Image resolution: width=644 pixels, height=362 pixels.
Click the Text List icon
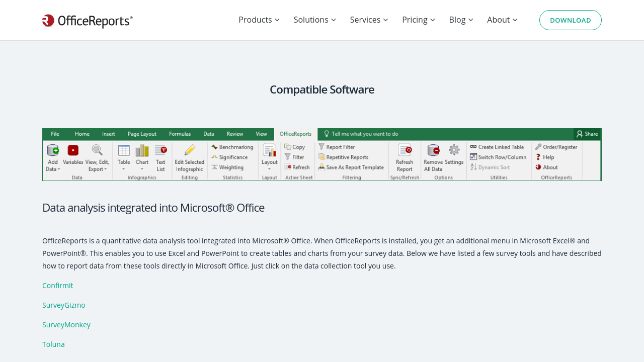point(160,150)
